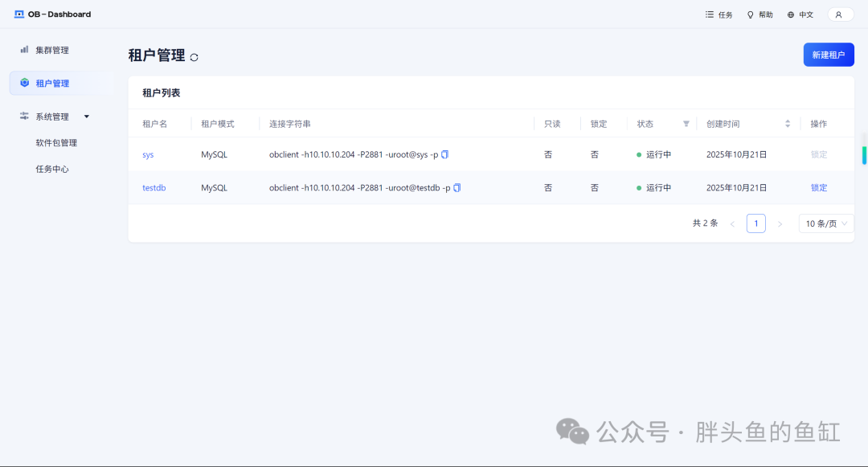Select 租户管理 sidebar menu item
This screenshot has height=467, width=868.
(61, 84)
